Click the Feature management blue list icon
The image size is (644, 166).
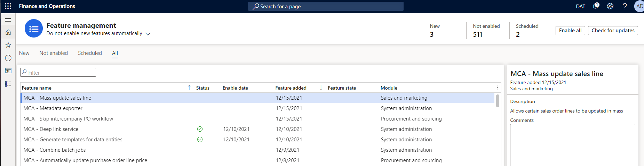tap(34, 28)
